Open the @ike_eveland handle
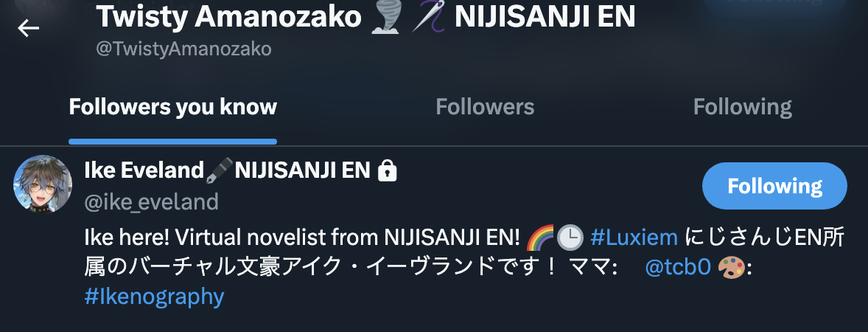This screenshot has height=332, width=868. tap(151, 202)
